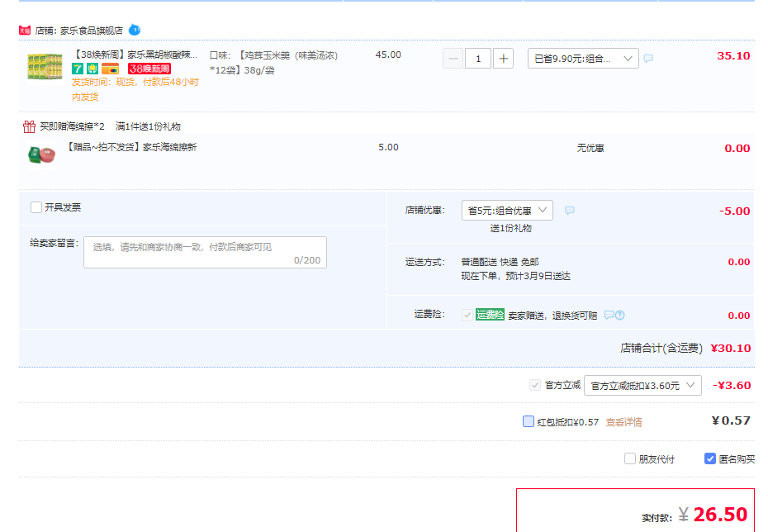Click the store discount amount -5.00
This screenshot has width=768, height=532.
point(734,211)
